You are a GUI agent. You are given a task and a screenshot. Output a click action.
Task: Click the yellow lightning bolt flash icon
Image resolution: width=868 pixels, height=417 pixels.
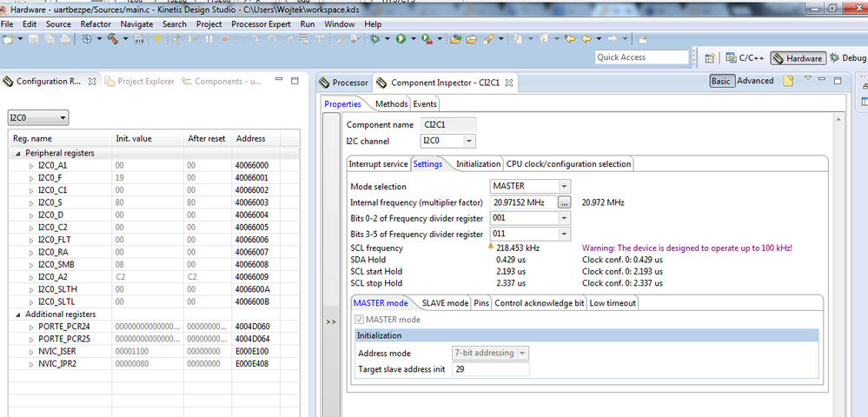pyautogui.click(x=157, y=39)
